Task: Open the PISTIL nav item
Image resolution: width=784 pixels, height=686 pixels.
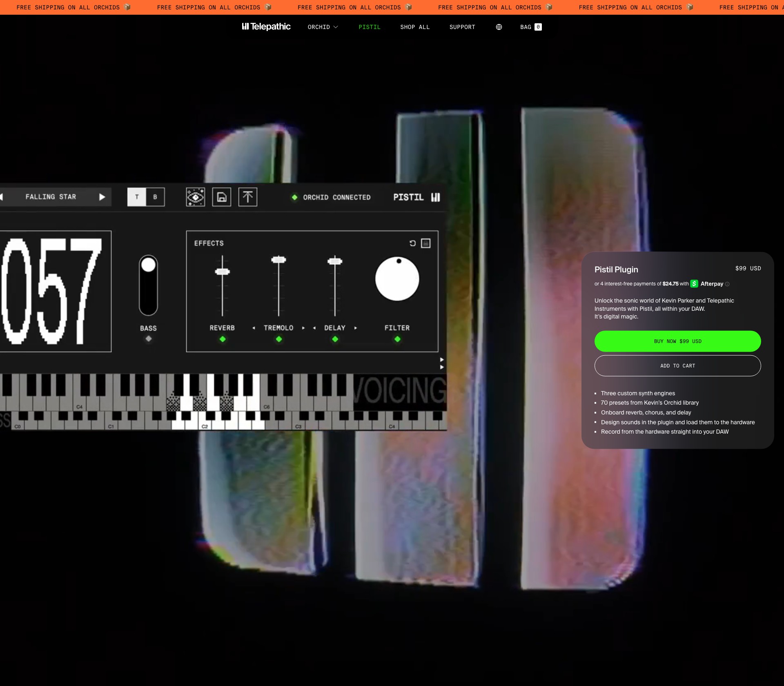Action: click(x=370, y=27)
